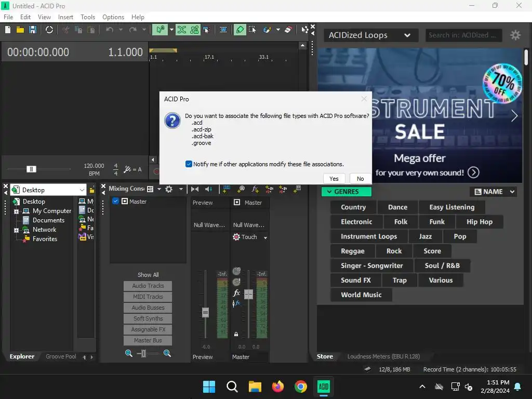The width and height of the screenshot is (532, 399).
Task: Select the Draw pencil tool
Action: pos(240,30)
